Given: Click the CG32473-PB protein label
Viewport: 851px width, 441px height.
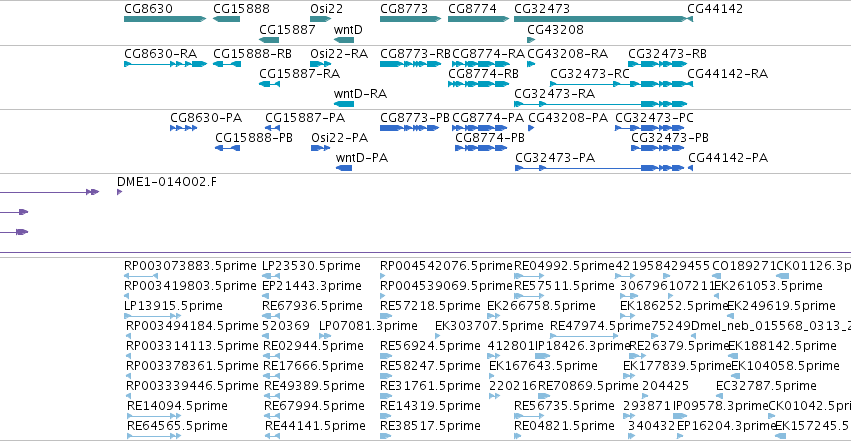Looking at the screenshot, I should [670, 138].
